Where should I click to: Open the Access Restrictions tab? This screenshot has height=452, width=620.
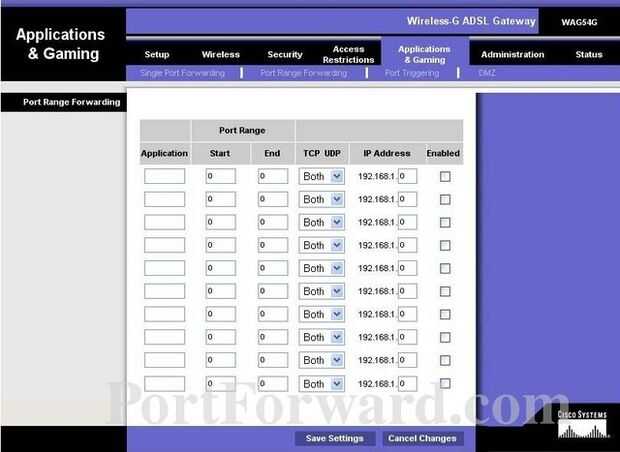tap(348, 54)
